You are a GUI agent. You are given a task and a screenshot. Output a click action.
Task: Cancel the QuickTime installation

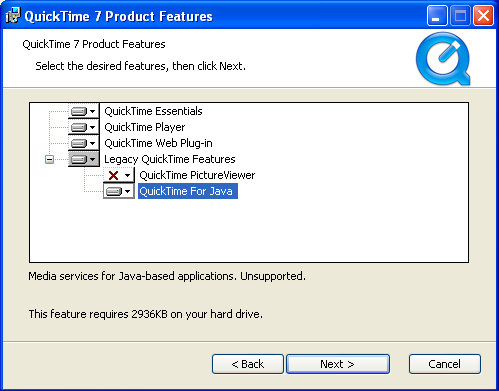pos(445,364)
